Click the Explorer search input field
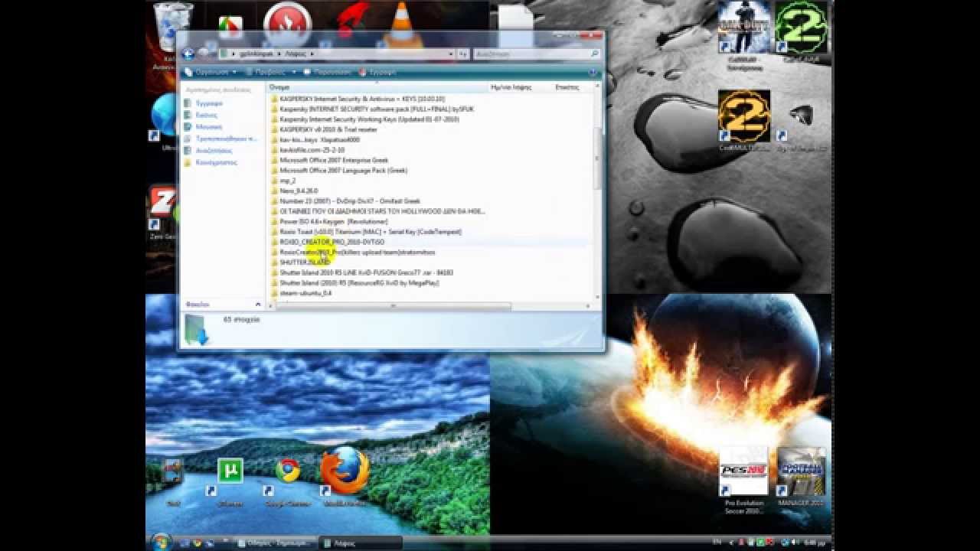The width and height of the screenshot is (980, 551). tap(531, 54)
